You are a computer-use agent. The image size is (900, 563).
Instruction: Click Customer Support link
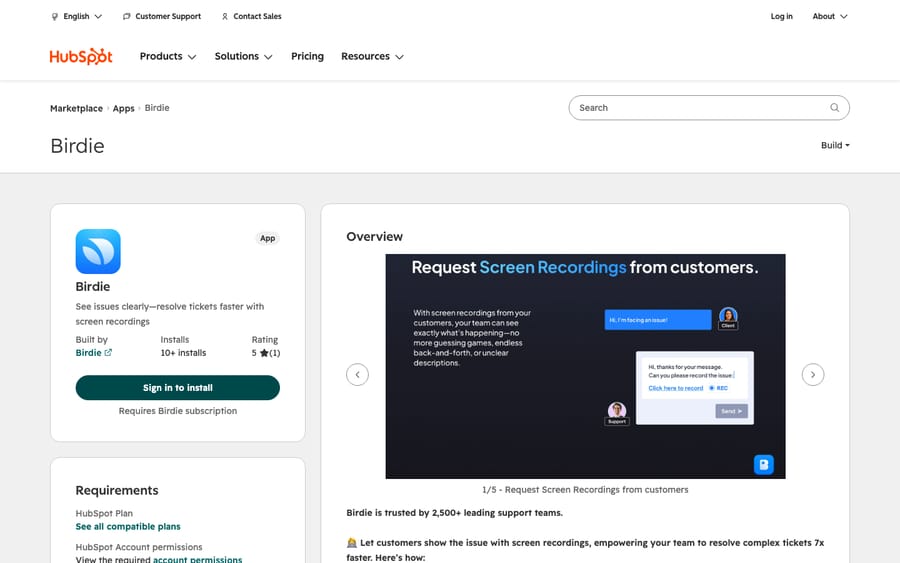point(168,16)
